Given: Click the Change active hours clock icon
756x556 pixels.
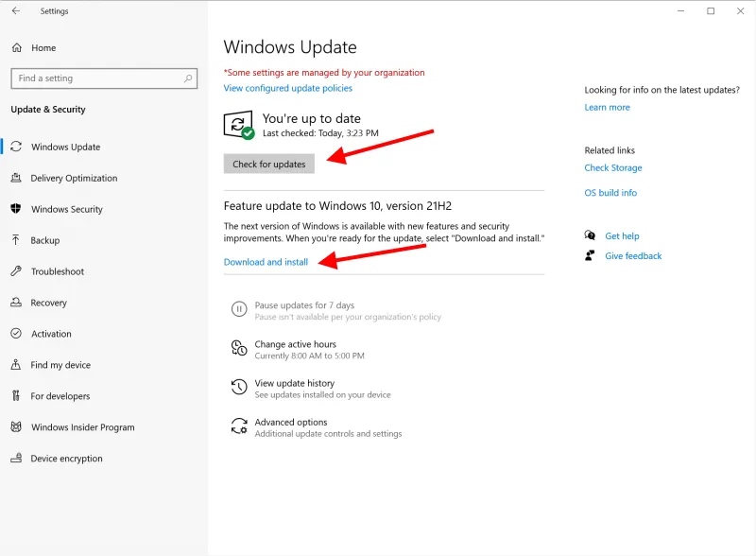Looking at the screenshot, I should (239, 348).
